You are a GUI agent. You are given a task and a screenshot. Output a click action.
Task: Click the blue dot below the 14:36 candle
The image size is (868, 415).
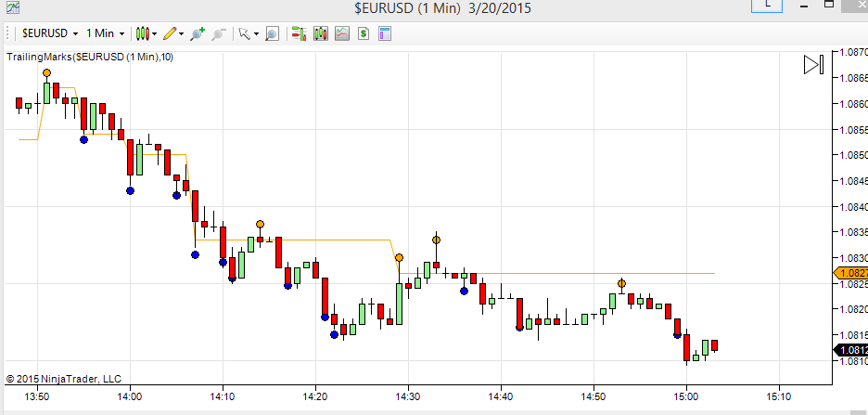[464, 291]
